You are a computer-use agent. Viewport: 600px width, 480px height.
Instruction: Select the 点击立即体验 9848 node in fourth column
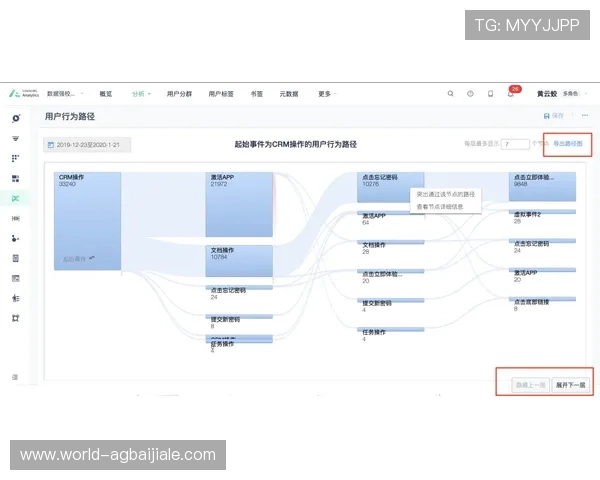tap(542, 186)
